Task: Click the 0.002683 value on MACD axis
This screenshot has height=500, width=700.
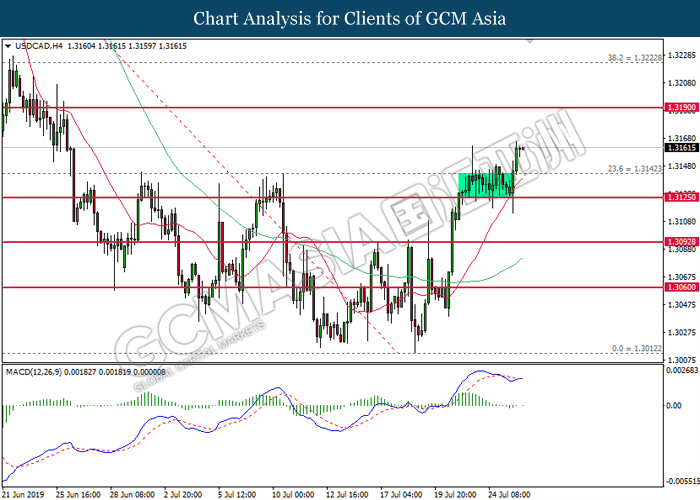Action: pos(679,370)
